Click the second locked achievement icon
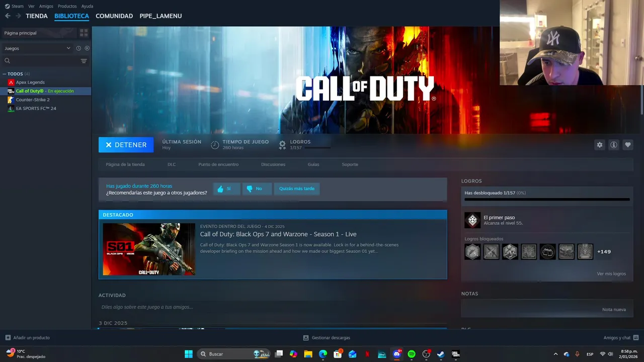This screenshot has width=644, height=362. click(491, 252)
